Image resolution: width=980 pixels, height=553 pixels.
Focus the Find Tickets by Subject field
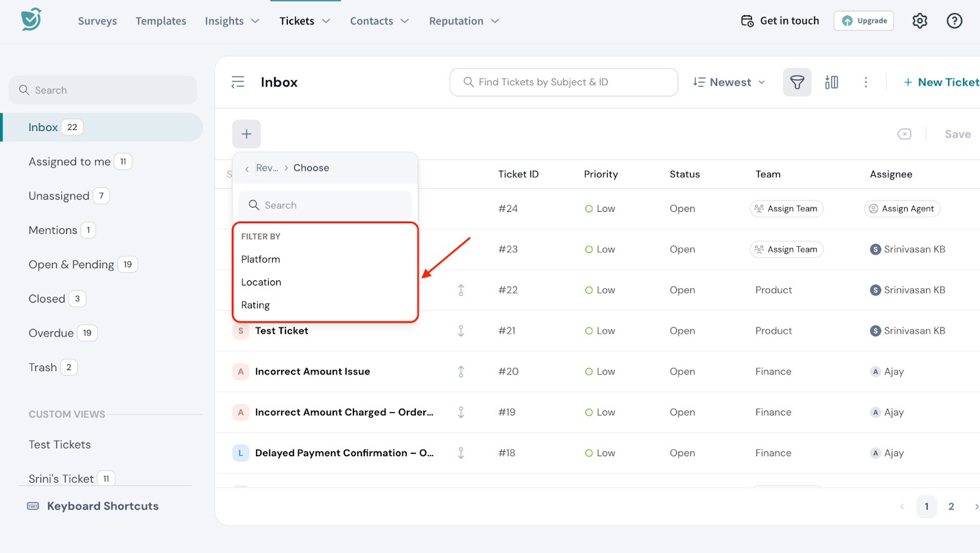[563, 82]
